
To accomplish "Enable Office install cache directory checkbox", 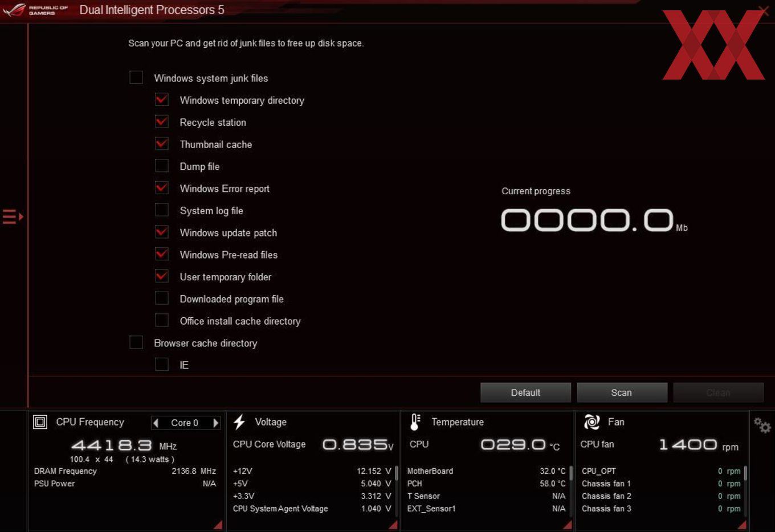I will pyautogui.click(x=162, y=320).
